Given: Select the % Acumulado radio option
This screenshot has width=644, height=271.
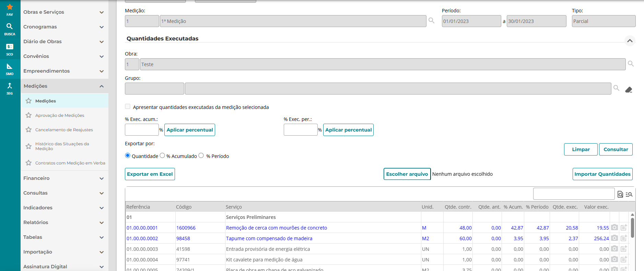Looking at the screenshot, I should pos(162,156).
